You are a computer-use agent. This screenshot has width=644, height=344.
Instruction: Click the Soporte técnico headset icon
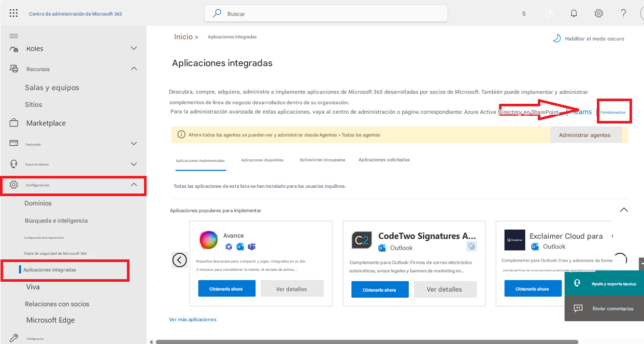pyautogui.click(x=14, y=164)
